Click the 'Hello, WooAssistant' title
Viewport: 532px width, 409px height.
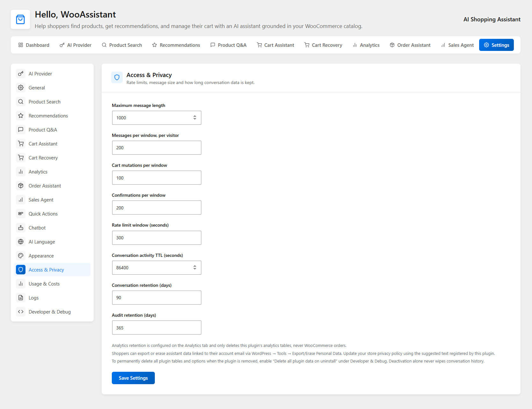pos(75,15)
